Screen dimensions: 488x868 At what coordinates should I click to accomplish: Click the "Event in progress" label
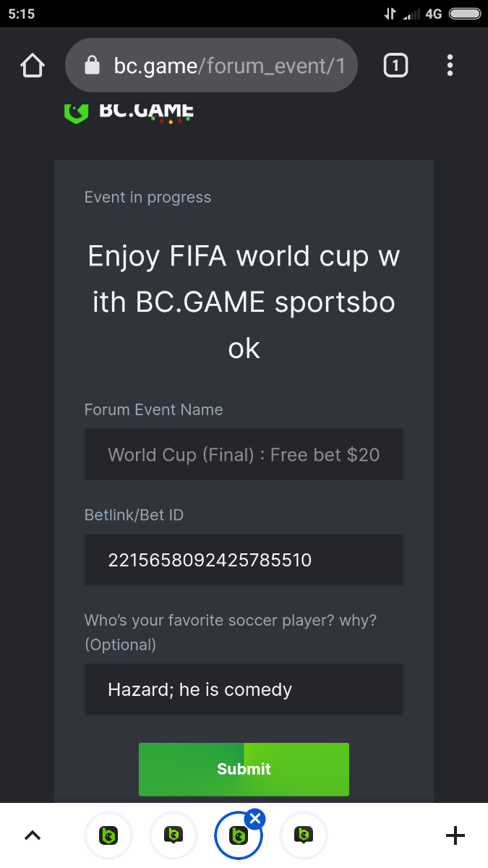coord(148,197)
